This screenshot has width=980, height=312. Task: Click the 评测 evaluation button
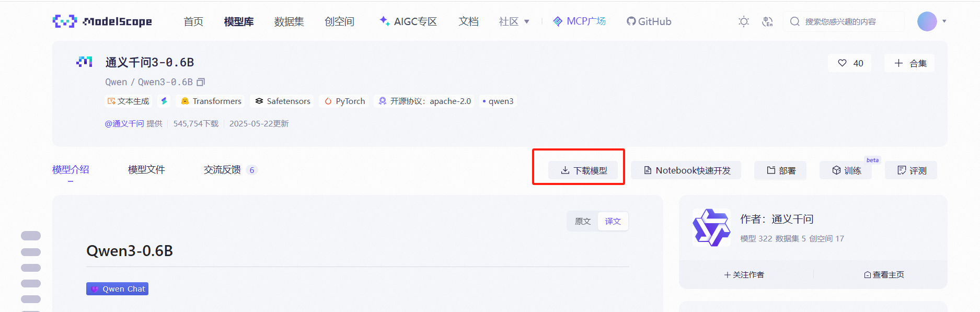pos(911,170)
